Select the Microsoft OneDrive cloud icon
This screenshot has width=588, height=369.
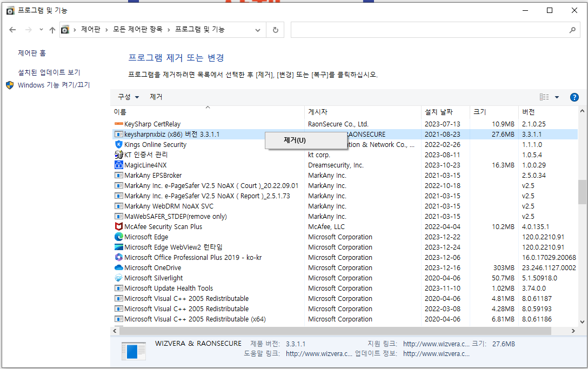point(119,267)
